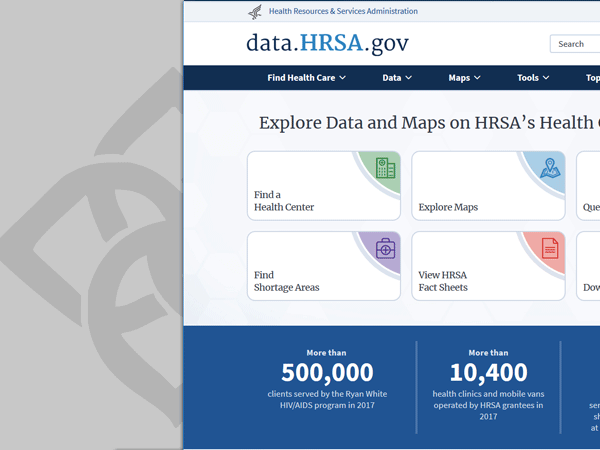Open the Find Shortage Areas card

coord(324,266)
